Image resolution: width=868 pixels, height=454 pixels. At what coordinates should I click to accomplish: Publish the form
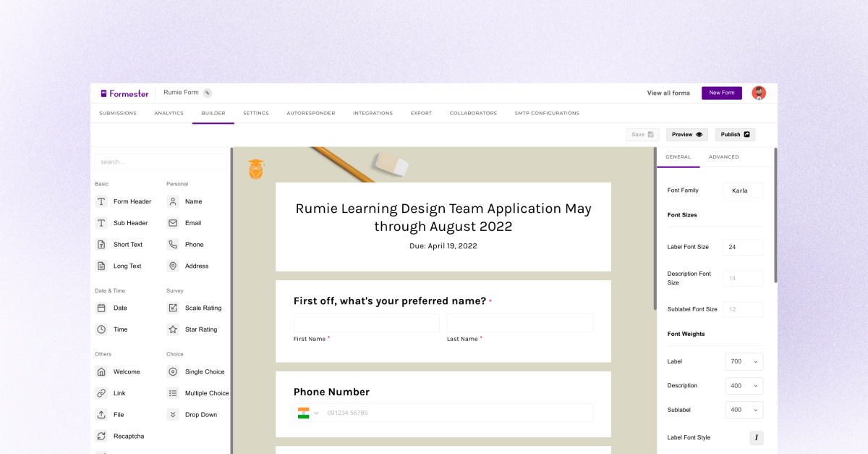(x=735, y=134)
